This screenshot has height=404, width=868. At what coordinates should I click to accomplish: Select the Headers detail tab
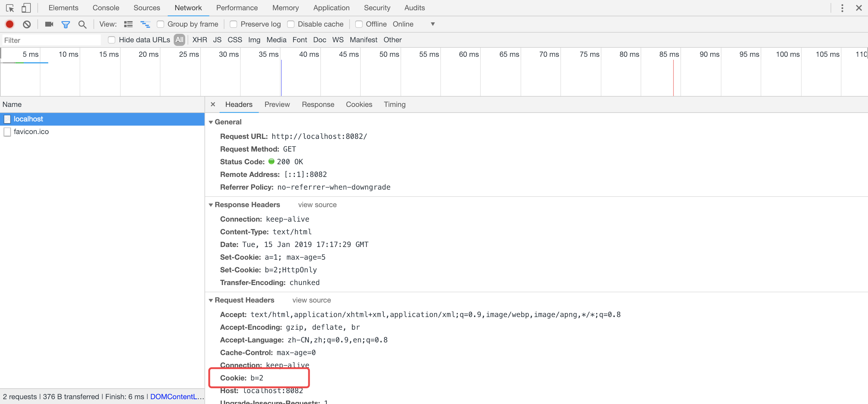pyautogui.click(x=239, y=104)
